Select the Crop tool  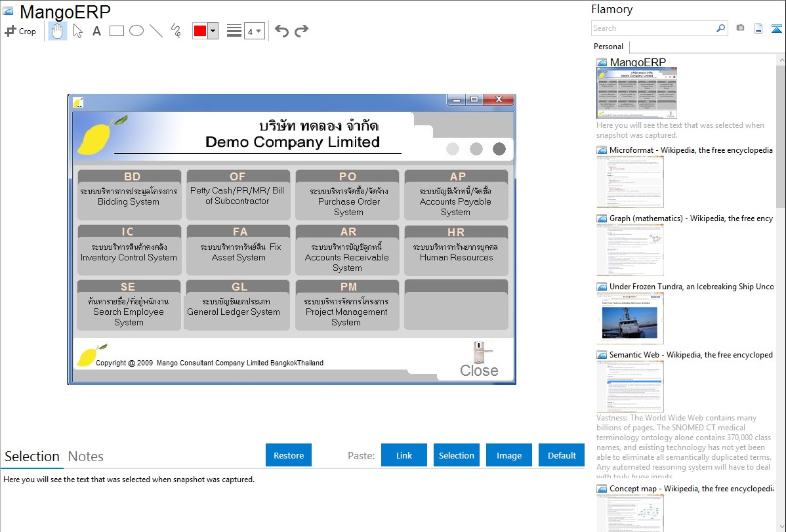[20, 31]
